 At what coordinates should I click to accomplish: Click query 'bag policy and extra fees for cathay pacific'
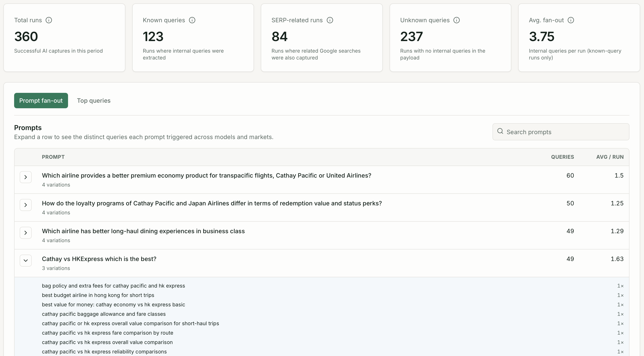(x=113, y=286)
